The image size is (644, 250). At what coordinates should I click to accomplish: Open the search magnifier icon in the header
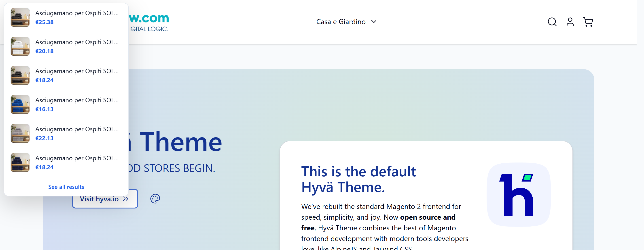(552, 22)
